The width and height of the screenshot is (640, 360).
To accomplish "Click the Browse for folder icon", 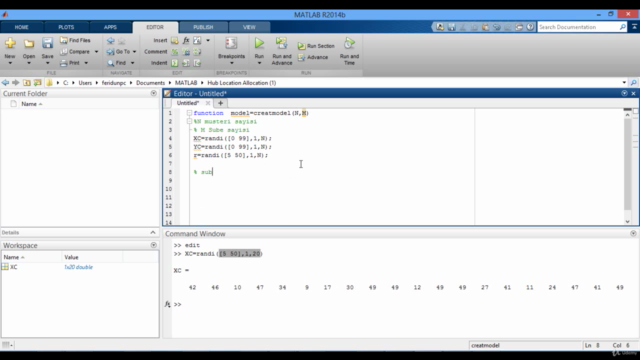I will (38, 83).
